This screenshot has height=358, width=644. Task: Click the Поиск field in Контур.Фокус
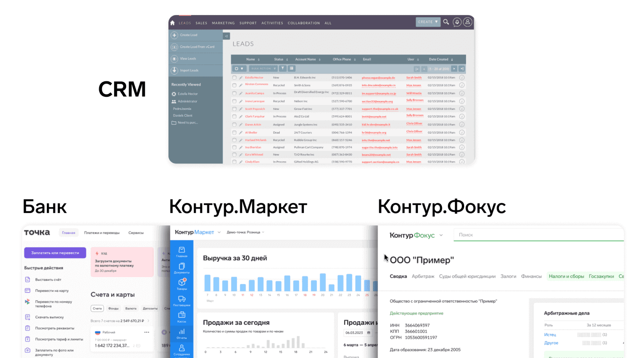click(x=538, y=235)
